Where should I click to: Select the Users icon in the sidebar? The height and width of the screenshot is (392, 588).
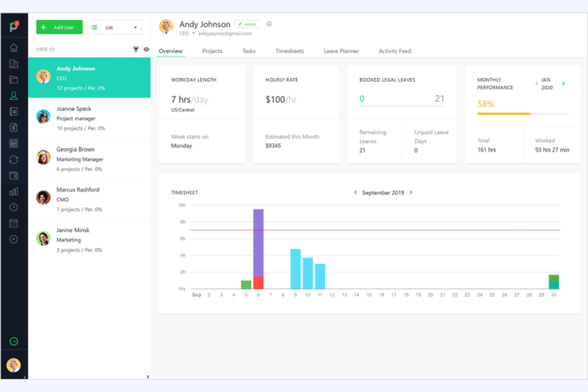14,95
